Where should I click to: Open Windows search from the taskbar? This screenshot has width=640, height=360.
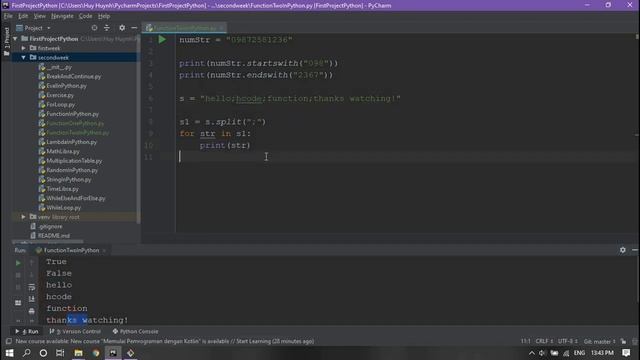(x=27, y=353)
